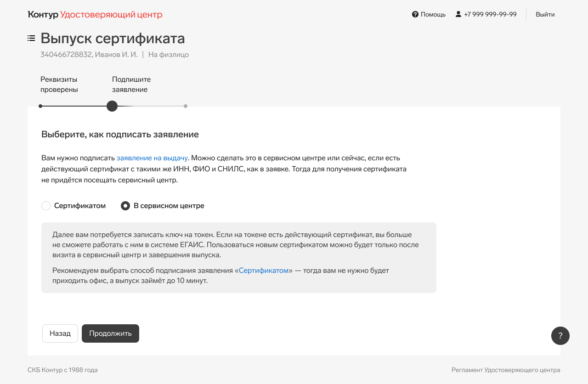
Task: Open the заявление на выдачу link
Action: 152,158
